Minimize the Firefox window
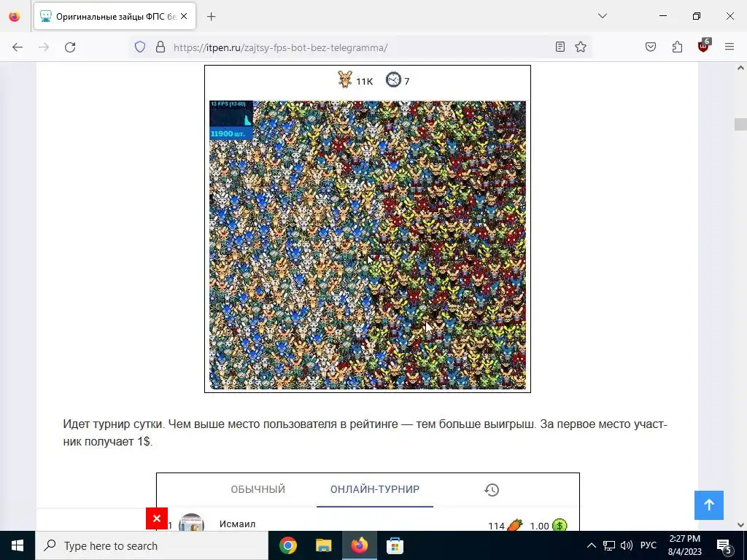 point(663,16)
